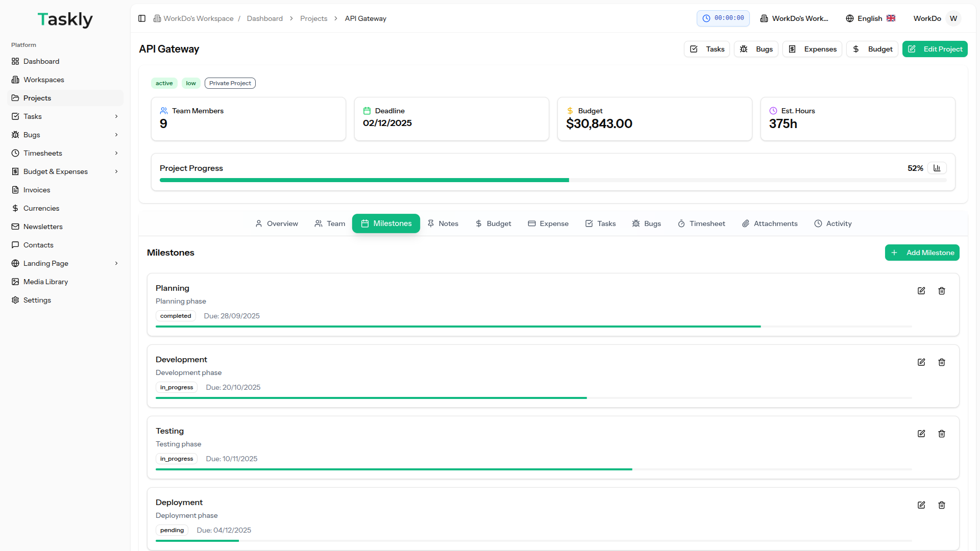The image size is (980, 551).
Task: Click the edit pencil icon on Testing milestone
Action: (x=921, y=434)
